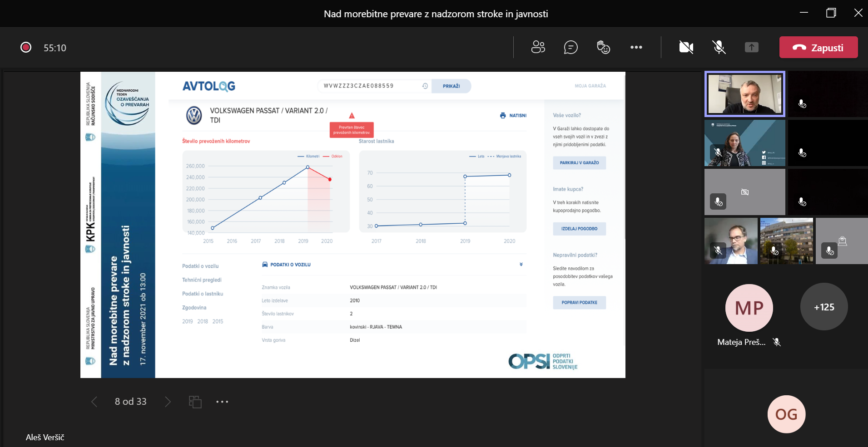Select Podatki o vozilu side tab
This screenshot has height=447, width=868.
point(200,266)
